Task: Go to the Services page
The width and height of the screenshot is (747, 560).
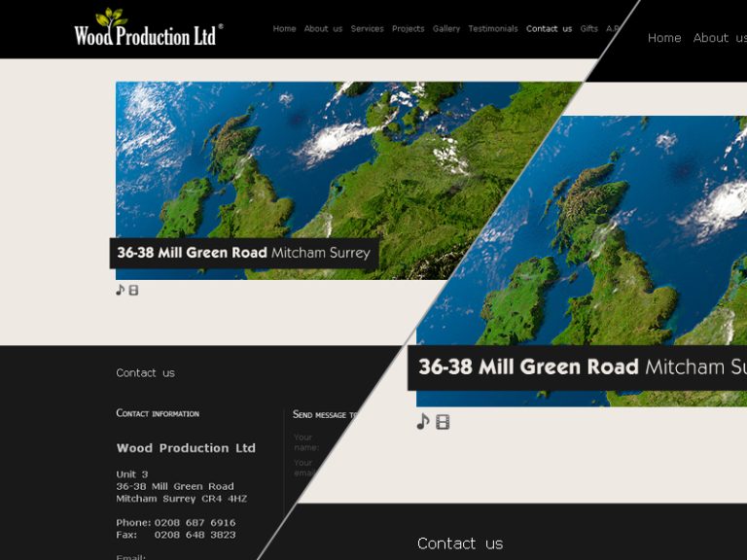Action: (367, 28)
